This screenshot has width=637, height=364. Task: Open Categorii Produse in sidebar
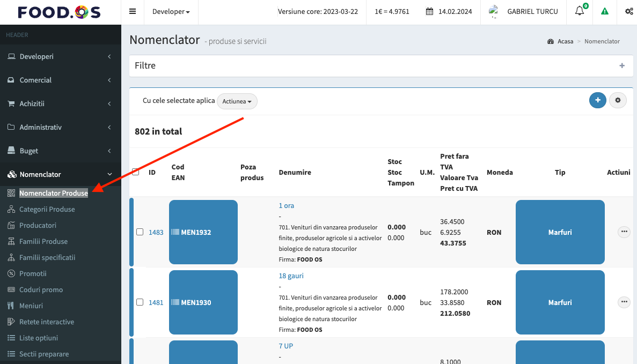(47, 210)
